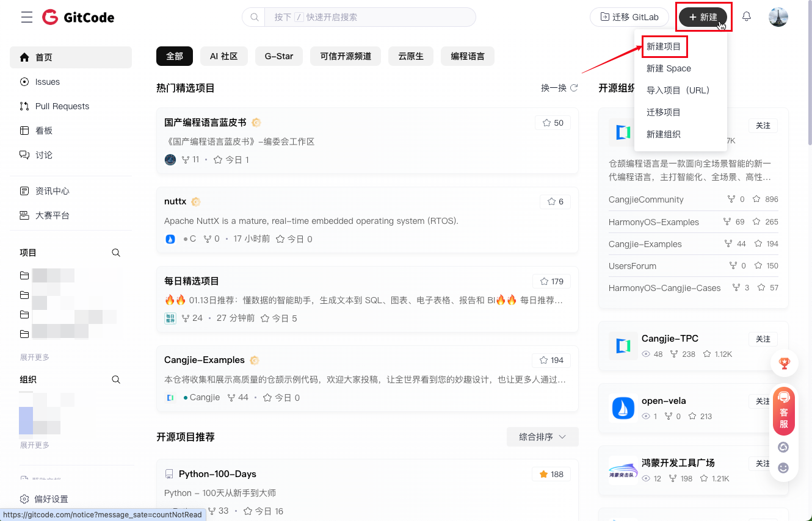Viewport: 812px width, 521px height.
Task: Follow the Cangjie-TPC organization
Action: coord(763,339)
